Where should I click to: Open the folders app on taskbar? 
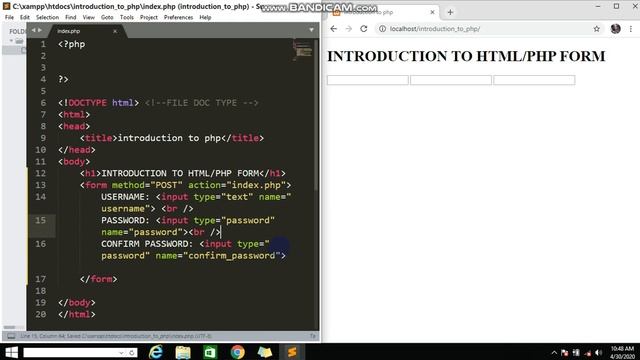[264, 352]
